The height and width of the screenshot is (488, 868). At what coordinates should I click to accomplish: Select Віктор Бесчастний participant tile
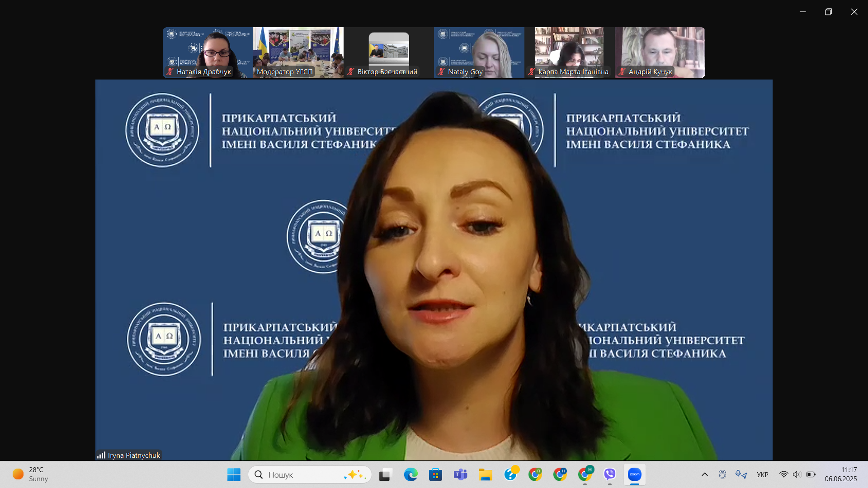tap(388, 52)
